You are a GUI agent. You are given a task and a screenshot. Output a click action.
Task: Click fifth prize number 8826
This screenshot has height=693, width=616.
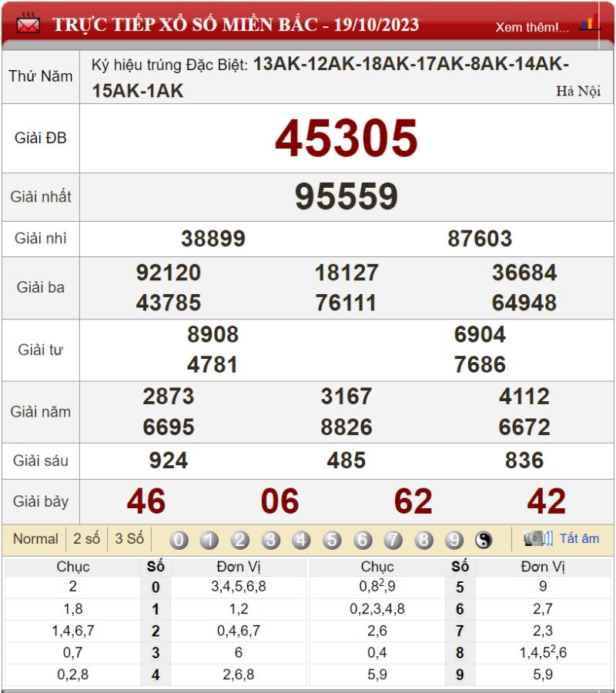346,427
